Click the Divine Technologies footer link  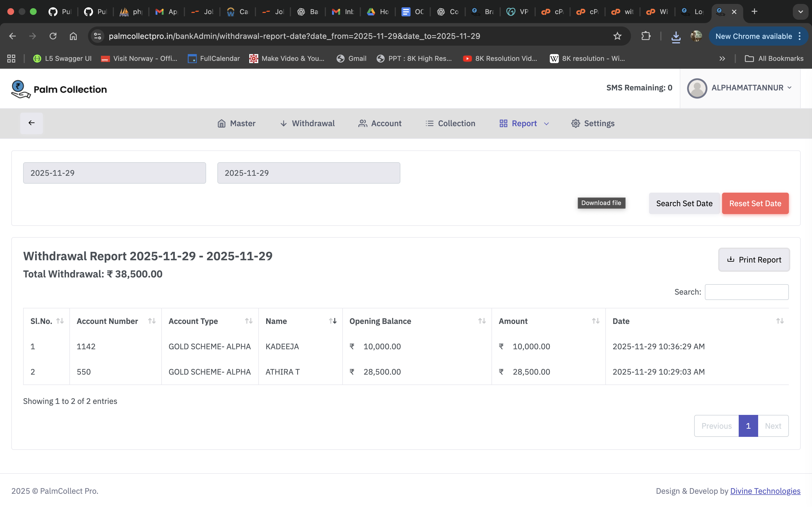coord(765,491)
